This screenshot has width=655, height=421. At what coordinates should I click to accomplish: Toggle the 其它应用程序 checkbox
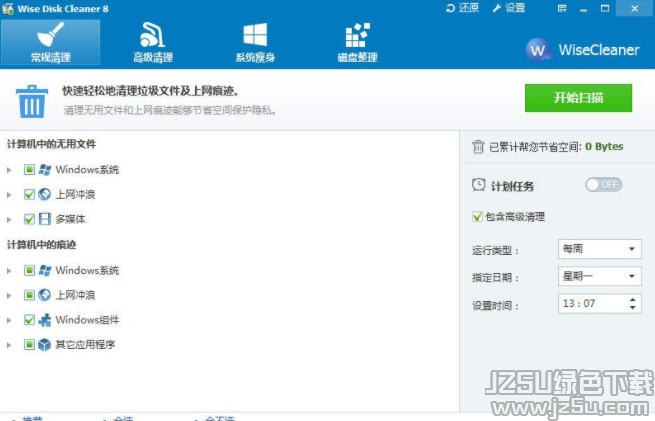[x=29, y=345]
